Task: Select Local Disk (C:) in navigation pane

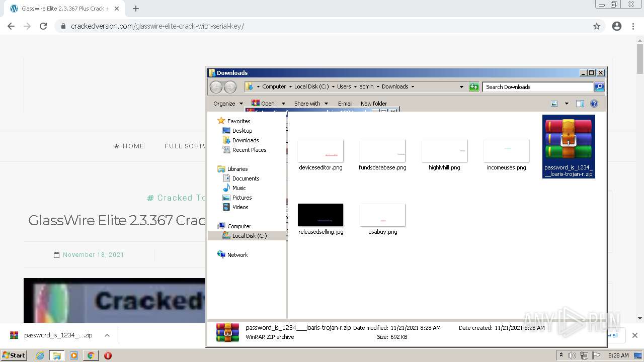Action: [247, 236]
